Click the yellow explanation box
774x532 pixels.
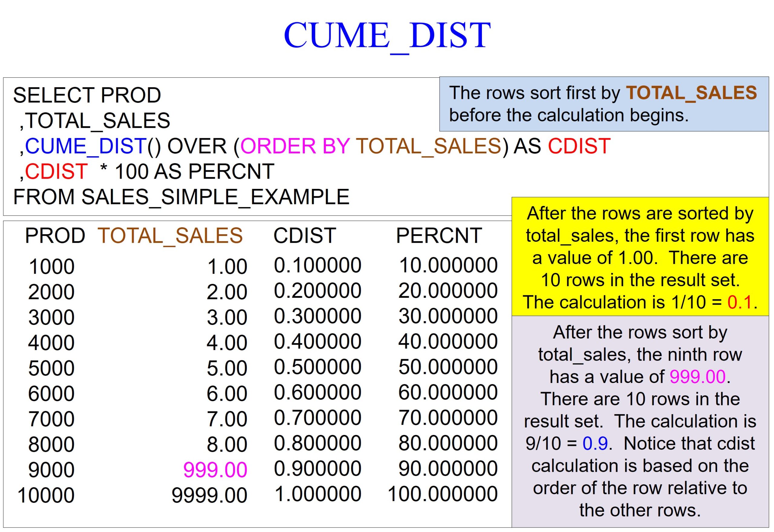point(640,257)
